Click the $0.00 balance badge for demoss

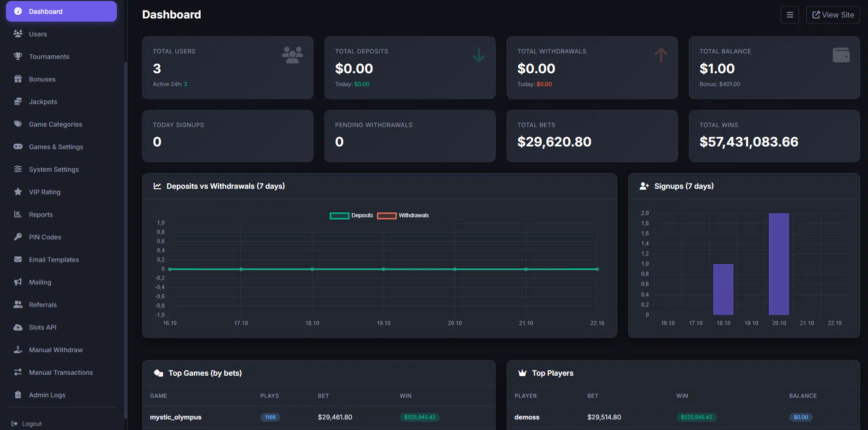[801, 417]
